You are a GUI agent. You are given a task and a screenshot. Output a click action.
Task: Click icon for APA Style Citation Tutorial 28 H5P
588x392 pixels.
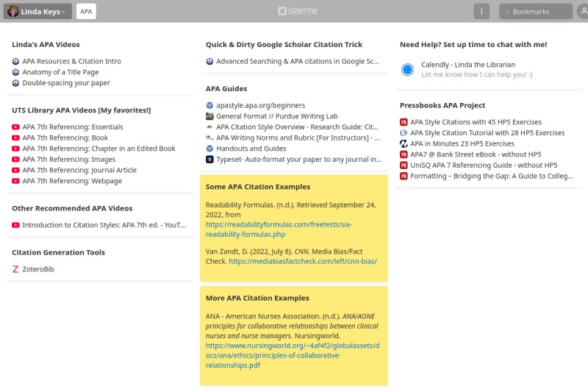pos(404,133)
